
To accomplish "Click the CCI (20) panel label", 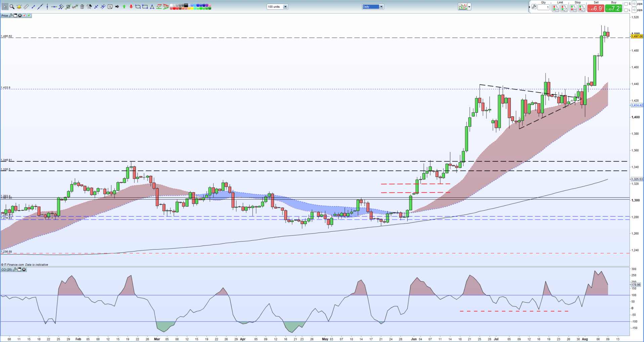I will pyautogui.click(x=7, y=270).
